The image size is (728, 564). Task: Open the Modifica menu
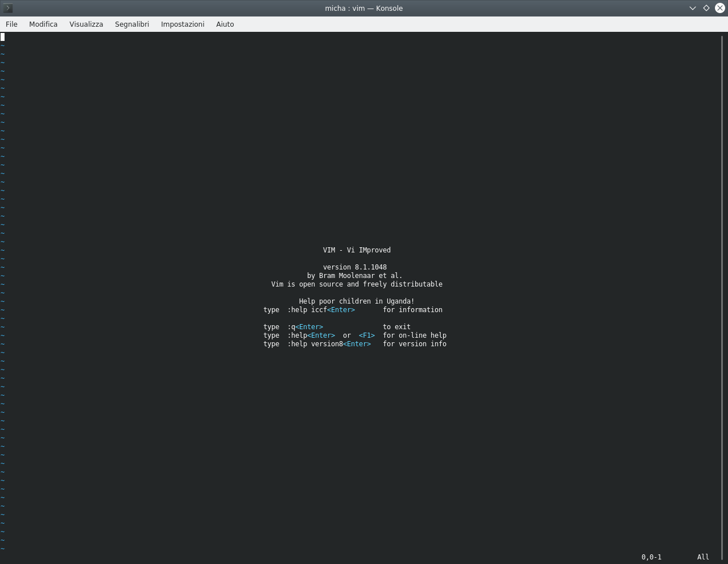[x=43, y=24]
